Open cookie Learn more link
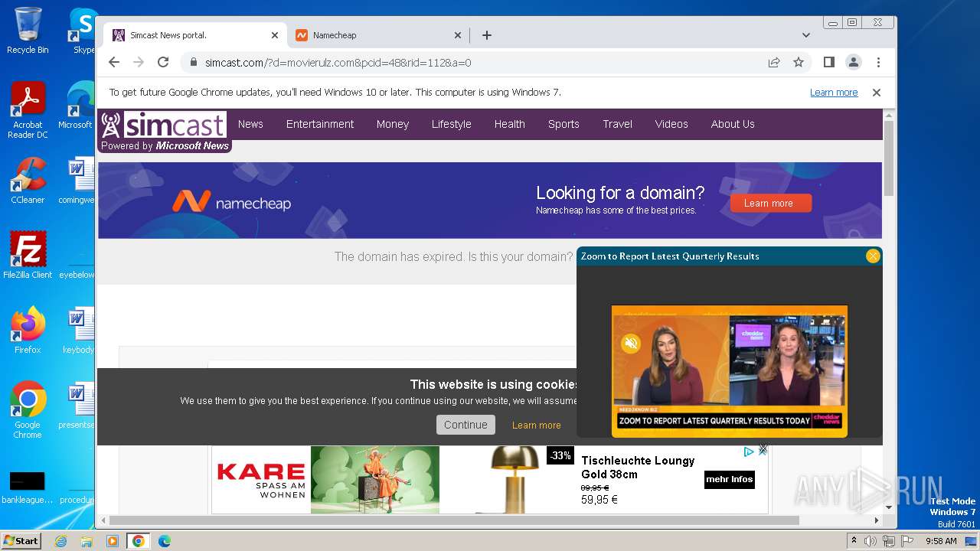Viewport: 980px width, 551px height. click(536, 425)
